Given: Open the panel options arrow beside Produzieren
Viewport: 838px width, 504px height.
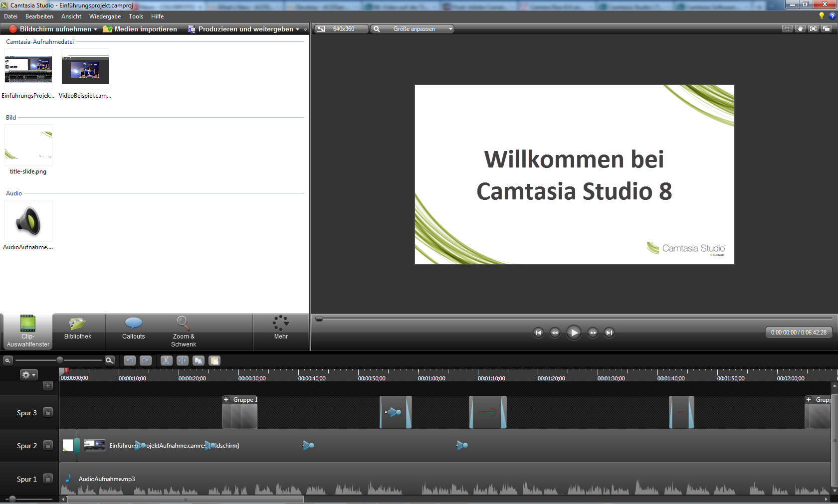Looking at the screenshot, I should (305, 29).
